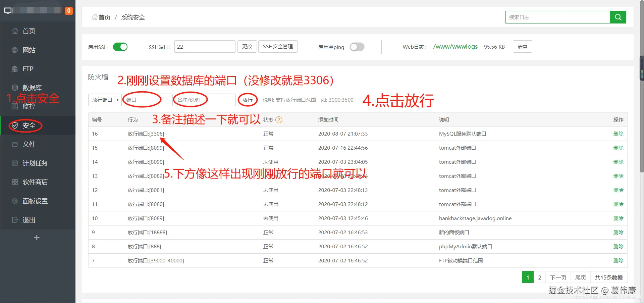This screenshot has width=644, height=303.
Task: Click the 首页 home icon in sidebar
Action: point(15,31)
